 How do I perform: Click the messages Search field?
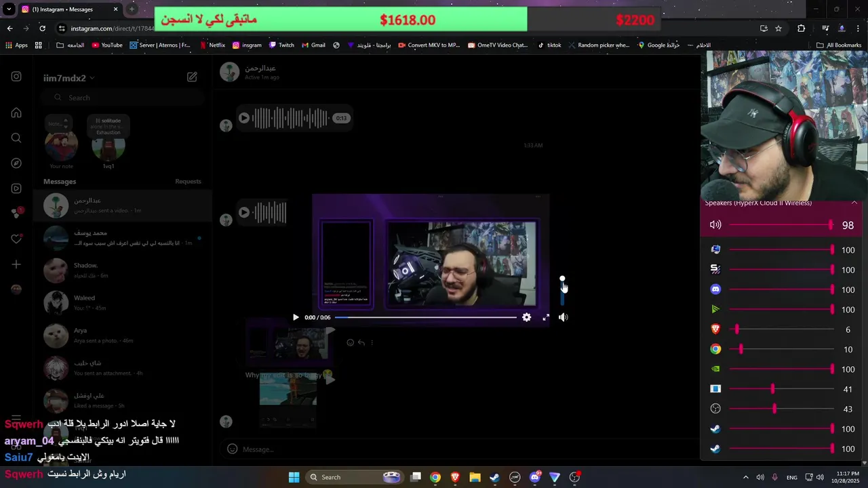[123, 98]
